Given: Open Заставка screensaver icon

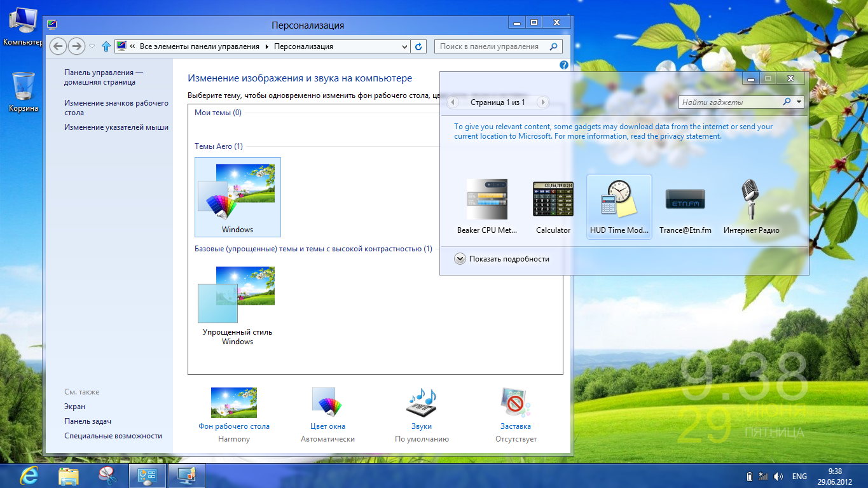Looking at the screenshot, I should point(515,403).
